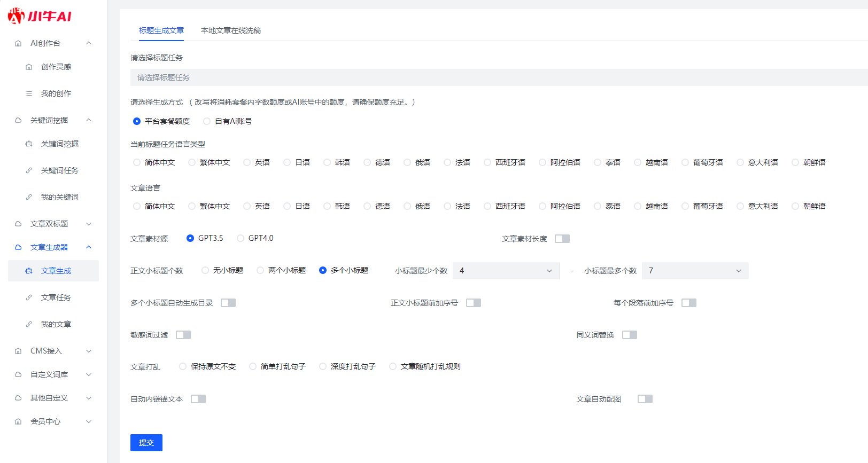The image size is (868, 463).
Task: Click the 我的创作 list icon
Action: pos(29,93)
